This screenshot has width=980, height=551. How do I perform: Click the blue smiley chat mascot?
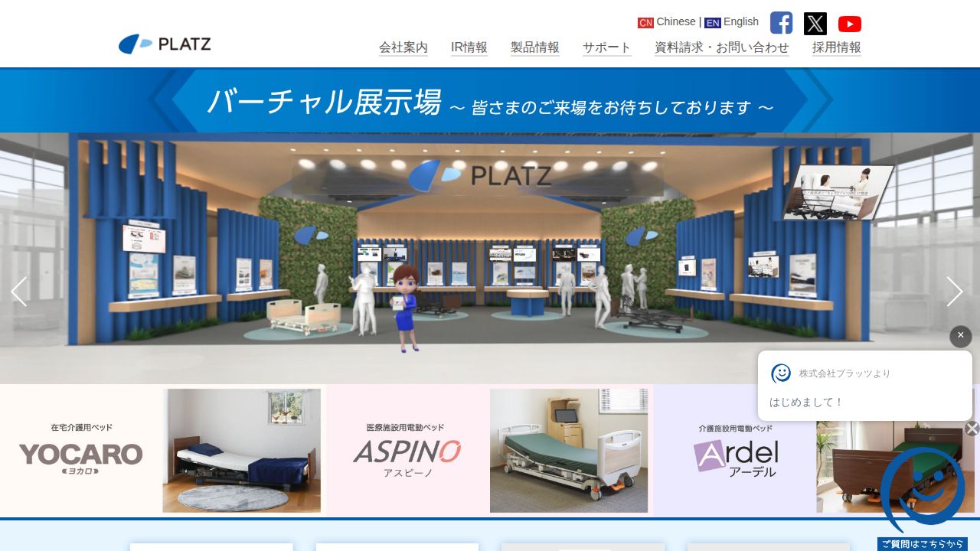coord(923,490)
